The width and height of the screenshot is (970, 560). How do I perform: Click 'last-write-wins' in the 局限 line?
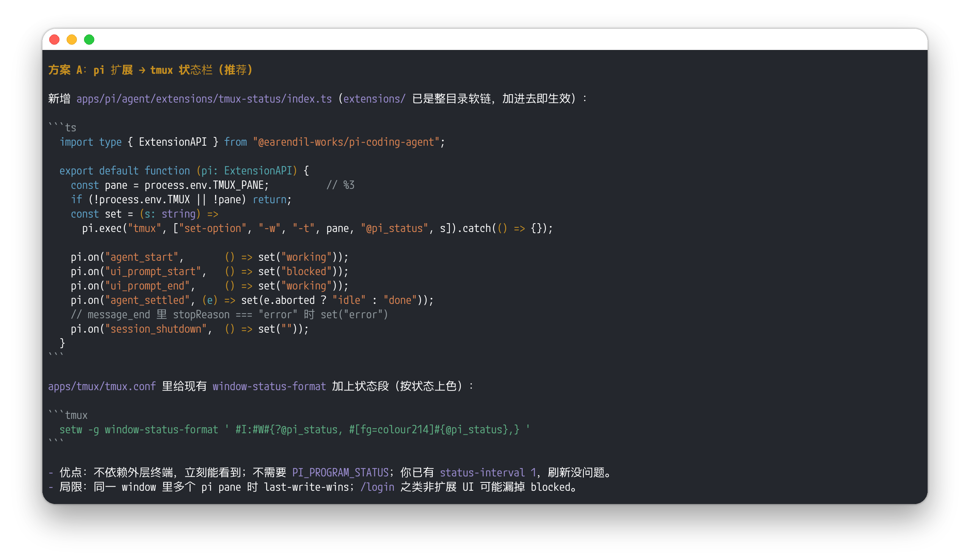pos(306,487)
